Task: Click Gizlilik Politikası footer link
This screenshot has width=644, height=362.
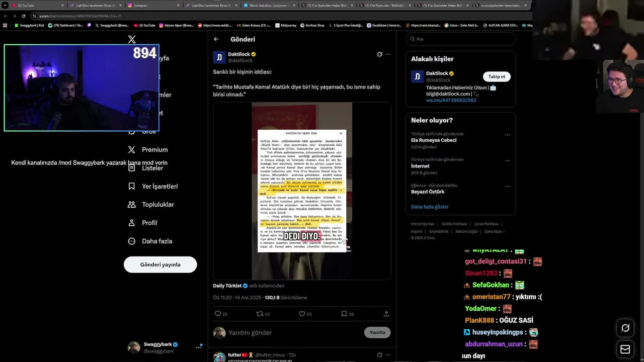Action: point(454,224)
